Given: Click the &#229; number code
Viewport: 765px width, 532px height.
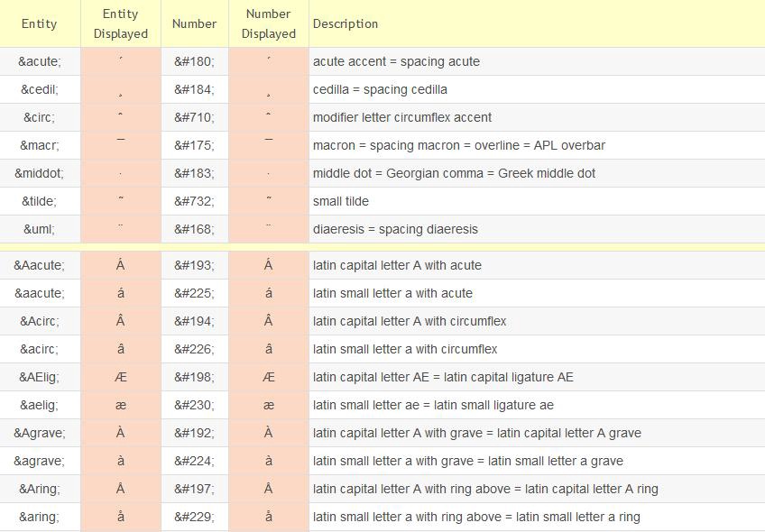Looking at the screenshot, I should pos(194,517).
